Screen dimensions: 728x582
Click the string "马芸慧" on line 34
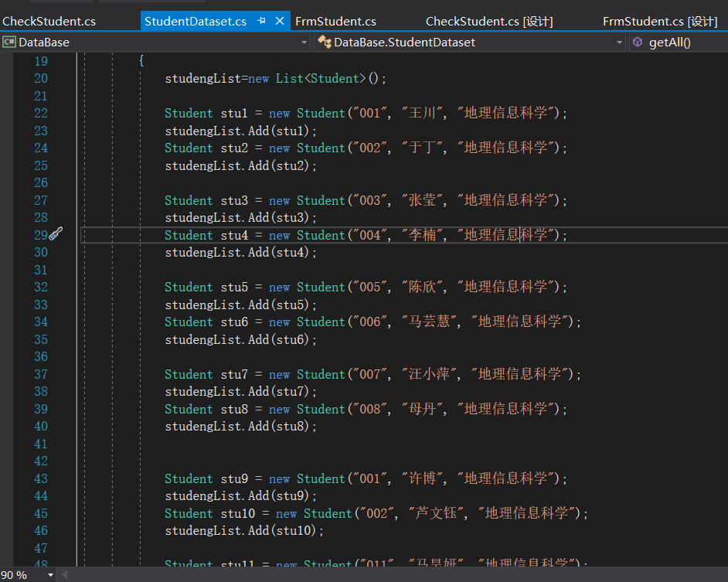pos(429,322)
